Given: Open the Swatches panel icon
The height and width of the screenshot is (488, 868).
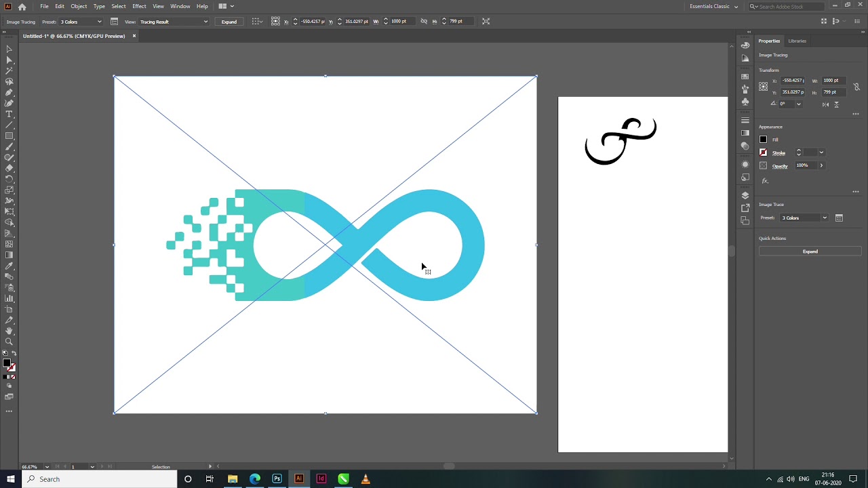Looking at the screenshot, I should coord(745,77).
